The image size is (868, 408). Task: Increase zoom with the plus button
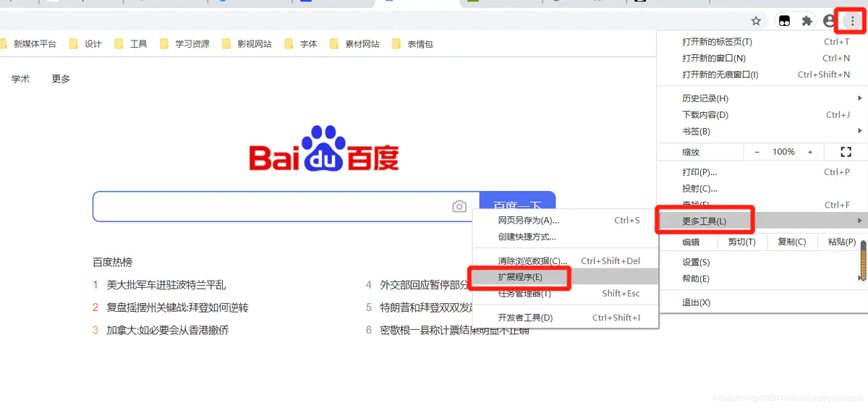pyautogui.click(x=810, y=152)
